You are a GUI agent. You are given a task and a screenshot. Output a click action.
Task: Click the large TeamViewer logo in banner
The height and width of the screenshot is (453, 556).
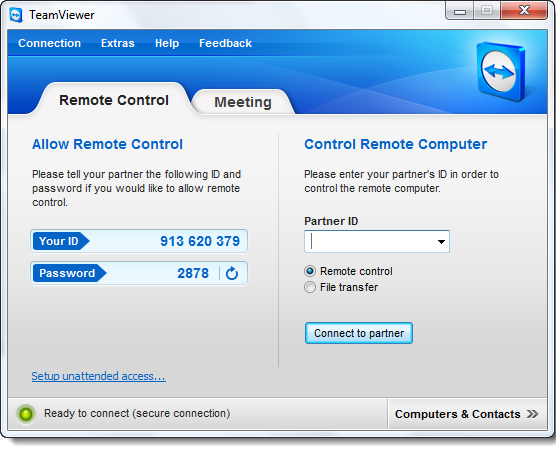pyautogui.click(x=500, y=71)
